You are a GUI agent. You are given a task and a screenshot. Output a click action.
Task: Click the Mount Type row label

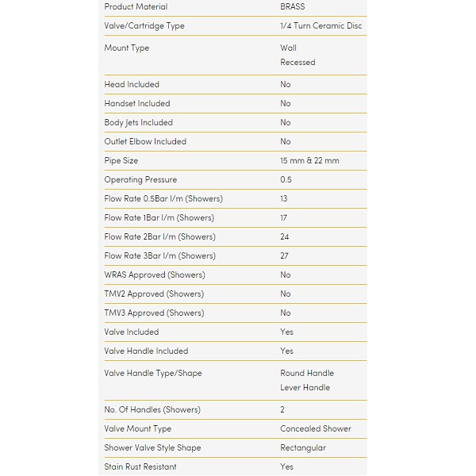127,48
